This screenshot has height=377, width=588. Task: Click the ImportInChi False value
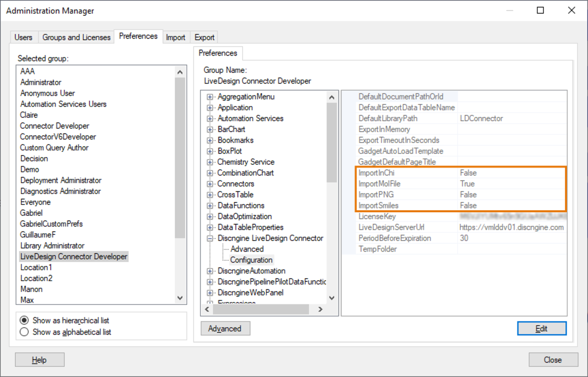468,173
